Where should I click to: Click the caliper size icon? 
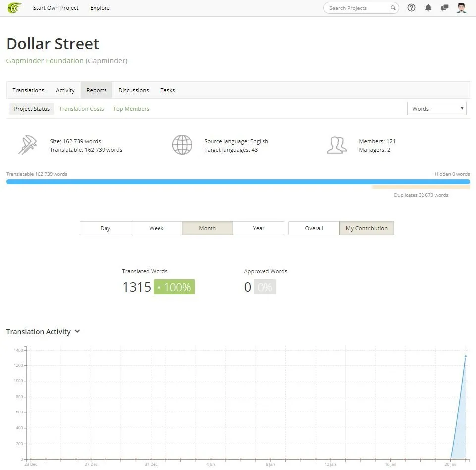click(28, 145)
